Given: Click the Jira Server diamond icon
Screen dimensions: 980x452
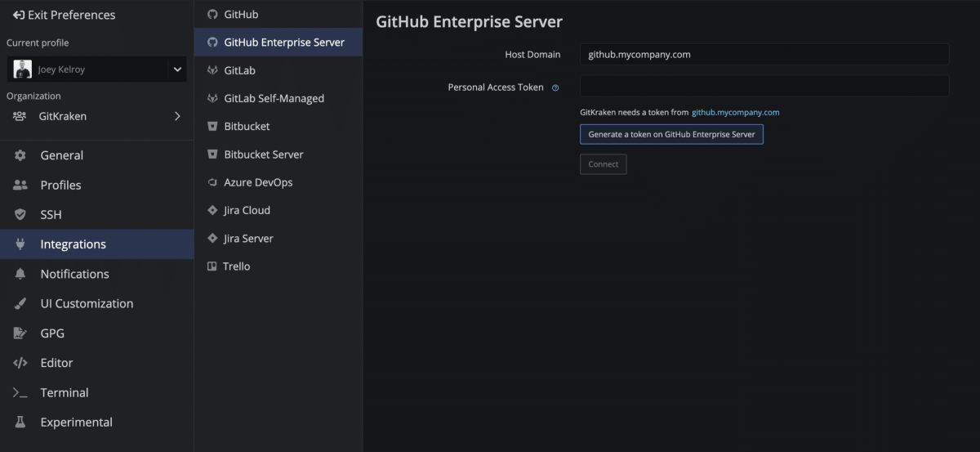Looking at the screenshot, I should pyautogui.click(x=212, y=238).
